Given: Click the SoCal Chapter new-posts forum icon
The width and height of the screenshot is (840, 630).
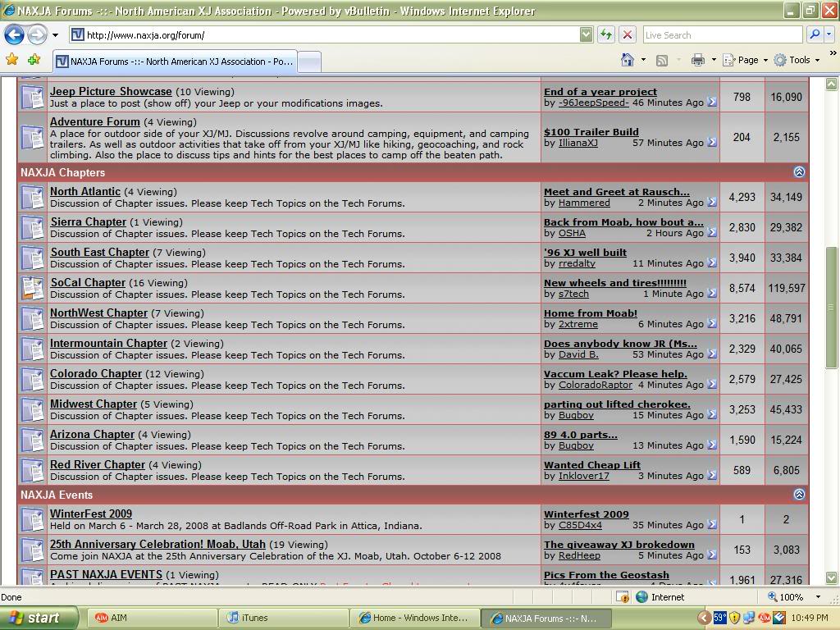Looking at the screenshot, I should tap(33, 288).
